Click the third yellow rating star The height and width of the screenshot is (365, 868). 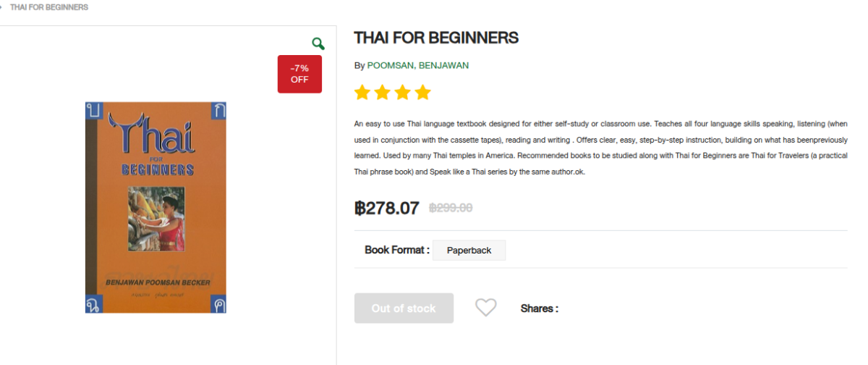(x=403, y=93)
